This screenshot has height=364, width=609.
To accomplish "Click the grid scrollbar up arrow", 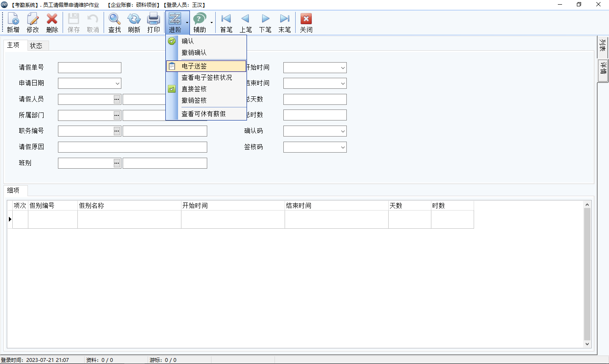I will point(587,205).
